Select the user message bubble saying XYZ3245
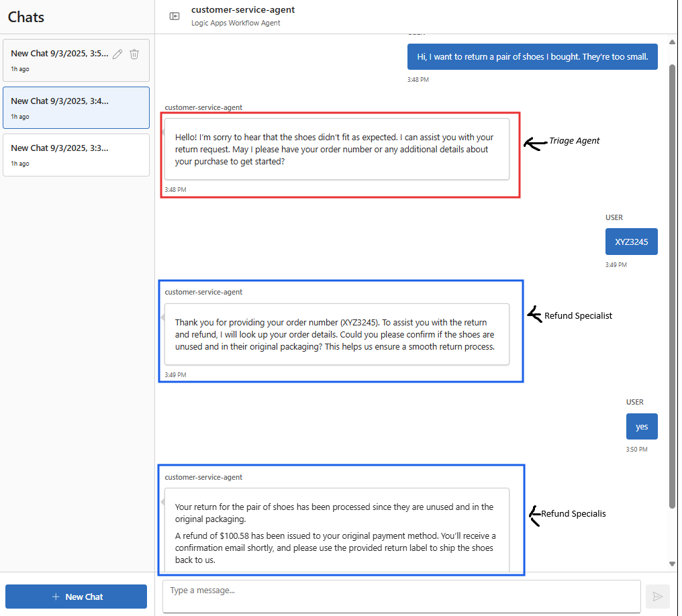Viewport: 682px width, 616px height. click(631, 242)
